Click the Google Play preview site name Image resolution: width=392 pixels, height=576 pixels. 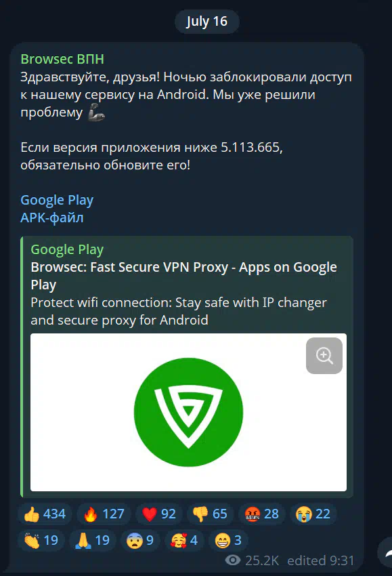[x=67, y=249]
